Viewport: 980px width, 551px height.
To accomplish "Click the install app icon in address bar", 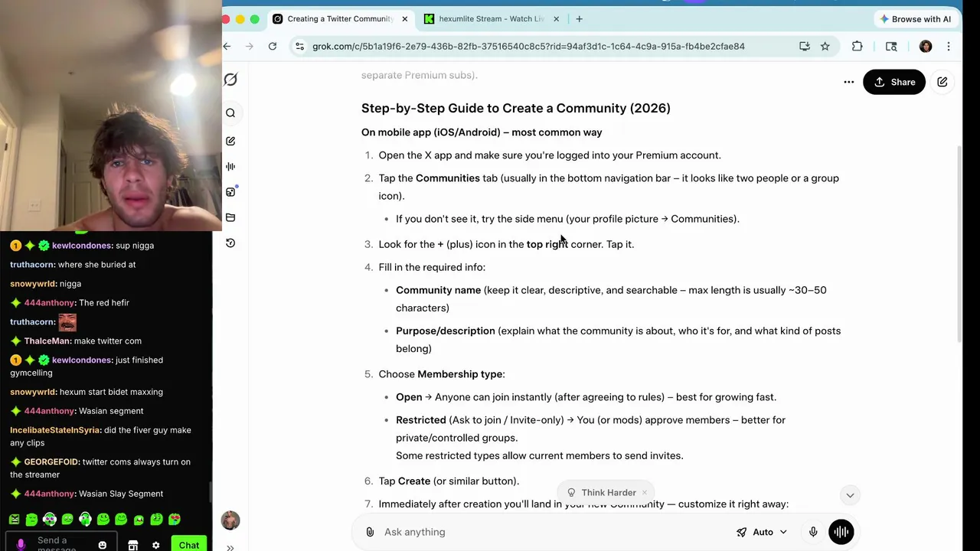I will pos(805,47).
